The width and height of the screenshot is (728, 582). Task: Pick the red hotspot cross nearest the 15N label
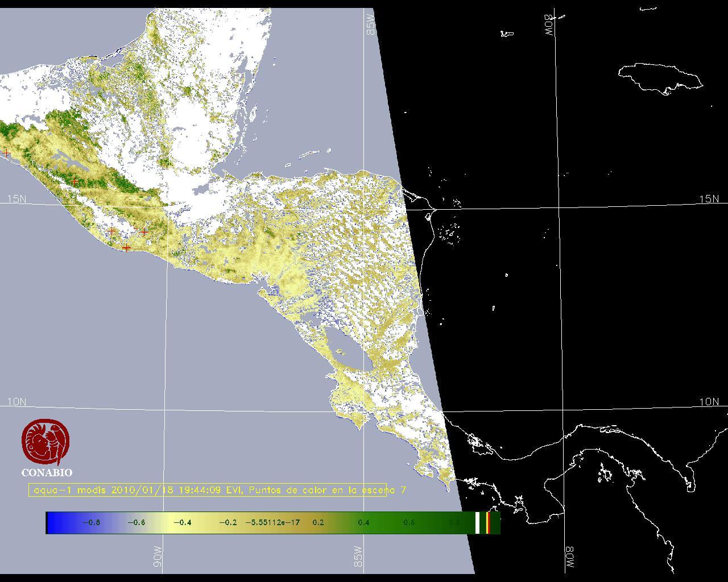pos(75,182)
